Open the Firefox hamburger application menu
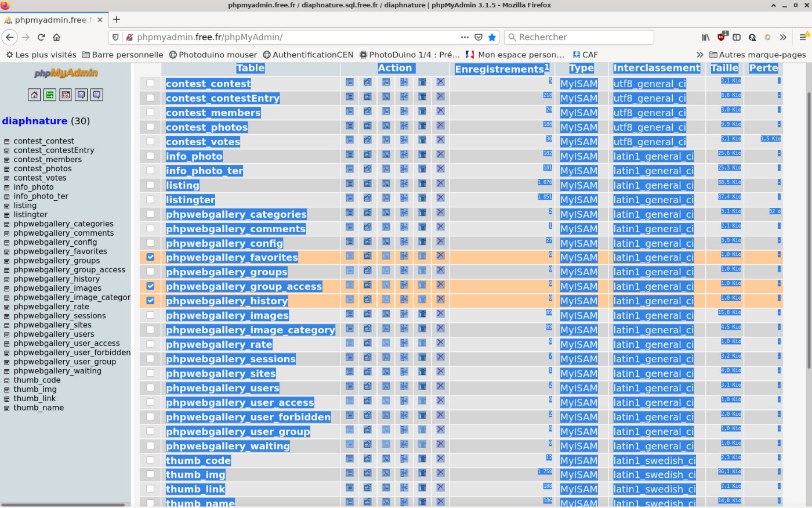 803,37
